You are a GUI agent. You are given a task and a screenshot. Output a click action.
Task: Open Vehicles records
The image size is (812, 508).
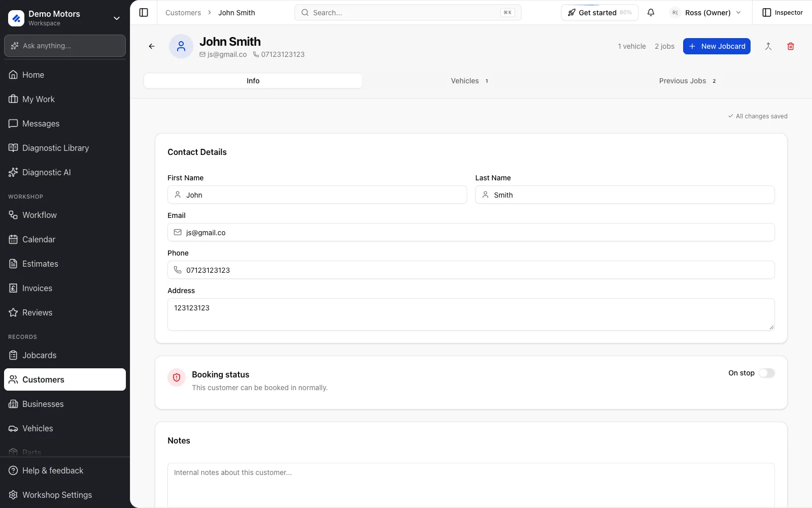tap(65, 428)
